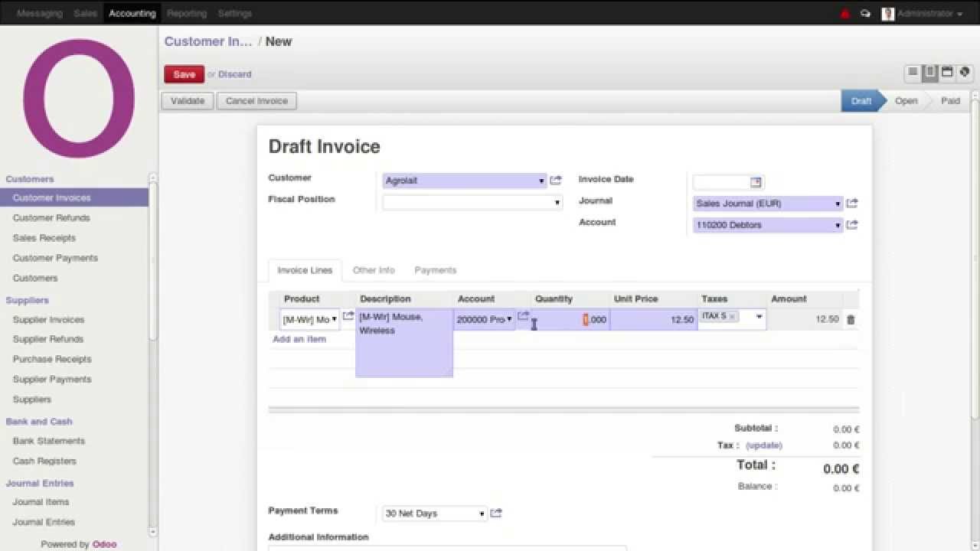Open the conversations chat icon
This screenshot has width=980, height=551.
865,14
